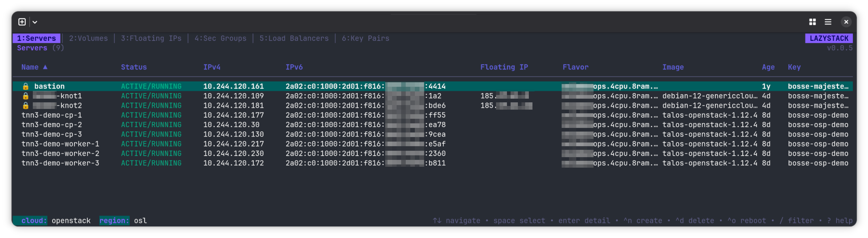The width and height of the screenshot is (868, 238).
Task: Select the tnn3-demo-cp-3 server
Action: point(433,134)
